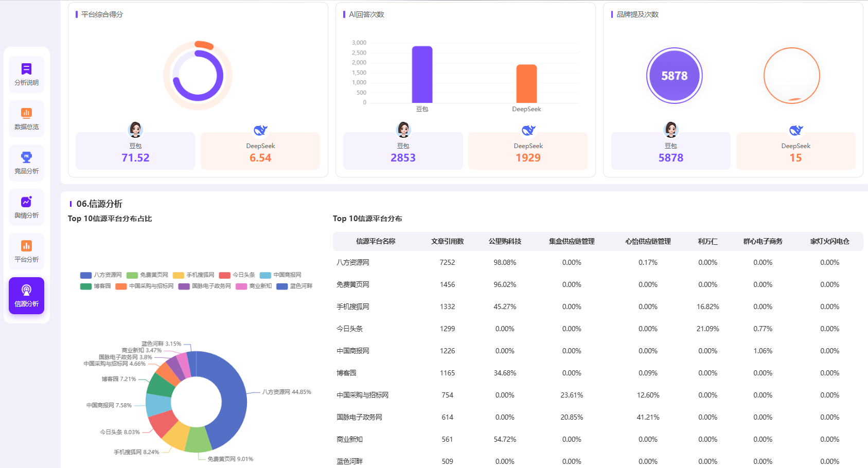
Task: Select the 竞品分析 trophy icon in sidebar
Action: coord(26,157)
